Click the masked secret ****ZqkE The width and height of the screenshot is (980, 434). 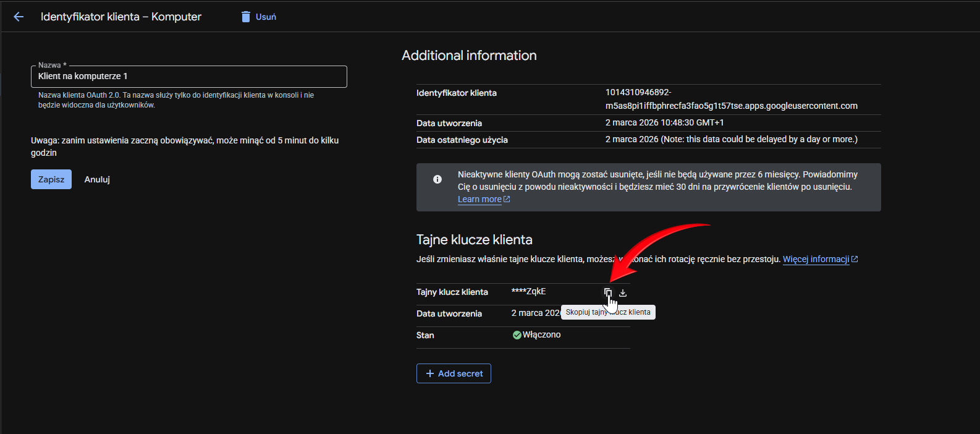pyautogui.click(x=528, y=291)
